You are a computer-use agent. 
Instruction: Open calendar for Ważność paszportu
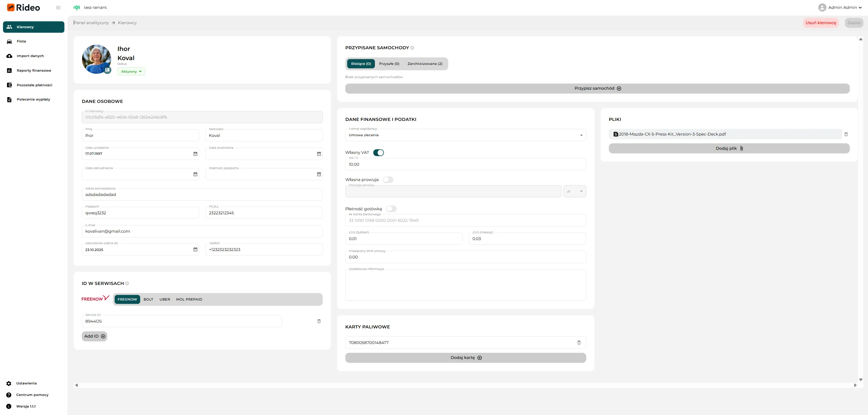click(x=319, y=174)
